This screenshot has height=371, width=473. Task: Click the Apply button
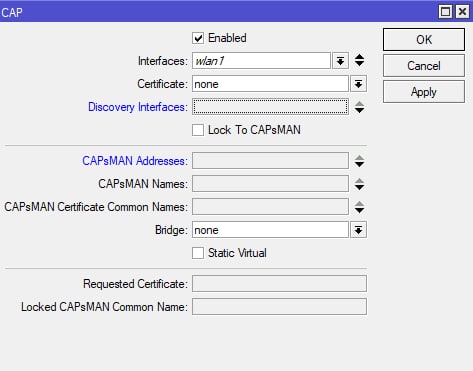424,92
